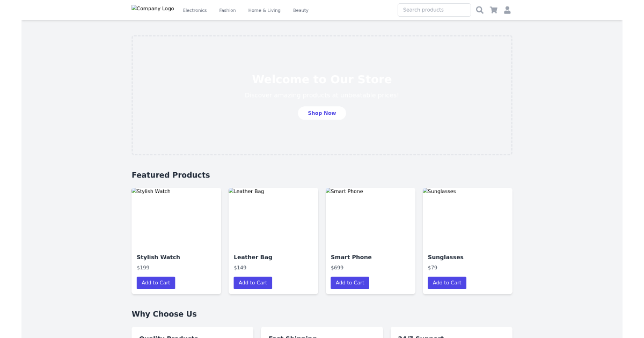Viewport: 644px width, 338px height.
Task: View the Leather Bag product image
Action: point(273,217)
